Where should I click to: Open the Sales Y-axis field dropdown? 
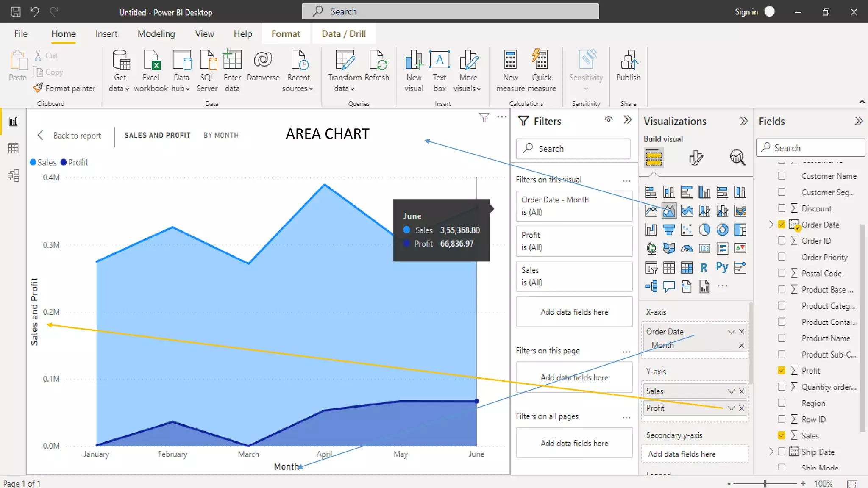(x=731, y=391)
